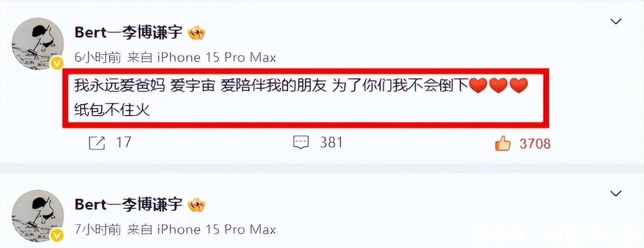Click the repost icon beside 17
The image size is (644, 248).
(x=97, y=143)
